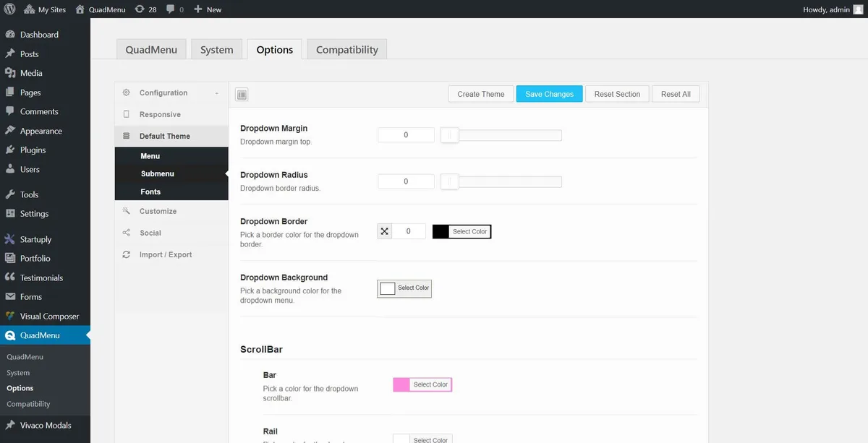Open the Compatibility submenu link
Image resolution: width=868 pixels, height=443 pixels.
(x=28, y=404)
